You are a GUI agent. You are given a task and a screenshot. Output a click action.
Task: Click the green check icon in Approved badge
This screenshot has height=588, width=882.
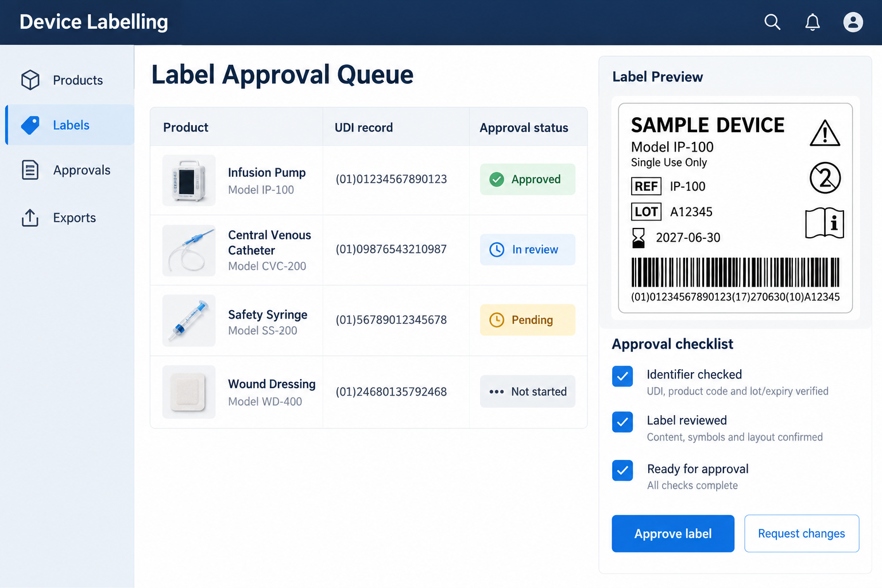[497, 180]
